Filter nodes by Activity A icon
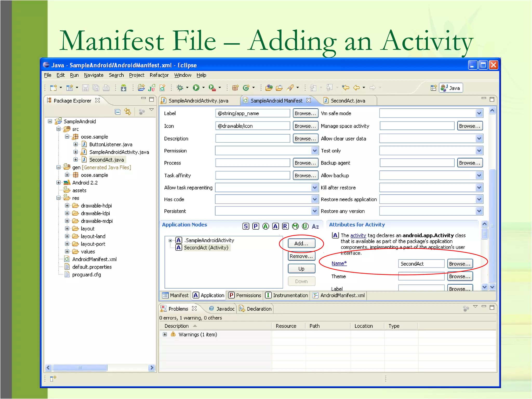This screenshot has height=399, width=532. pos(276,226)
